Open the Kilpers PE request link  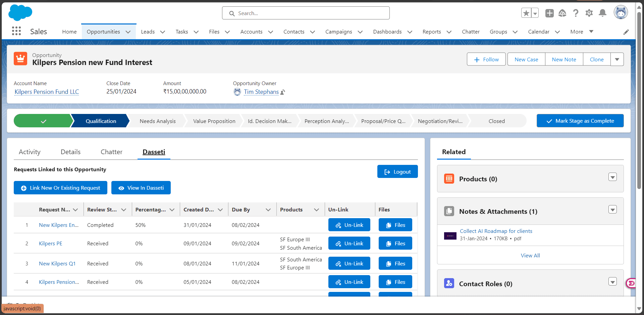(x=51, y=244)
